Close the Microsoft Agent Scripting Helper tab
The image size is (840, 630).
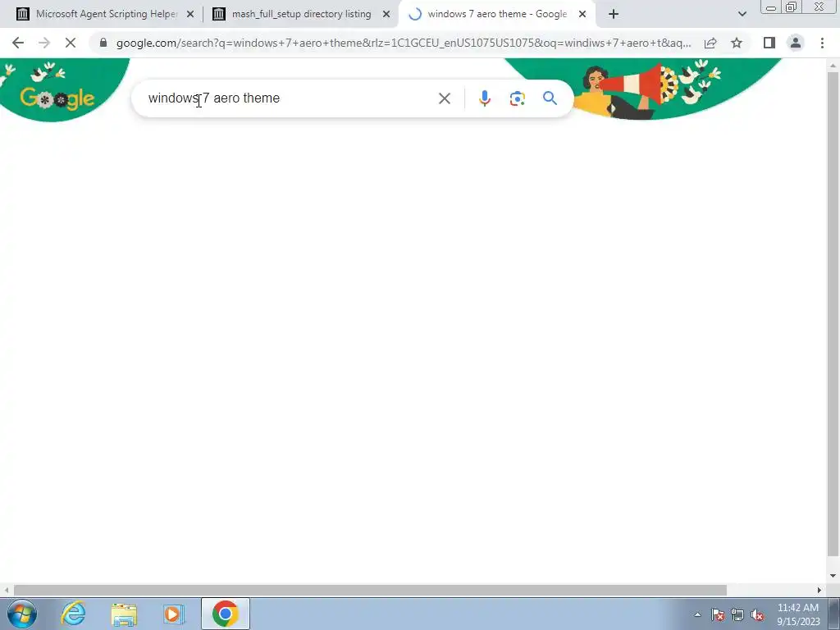coord(190,15)
